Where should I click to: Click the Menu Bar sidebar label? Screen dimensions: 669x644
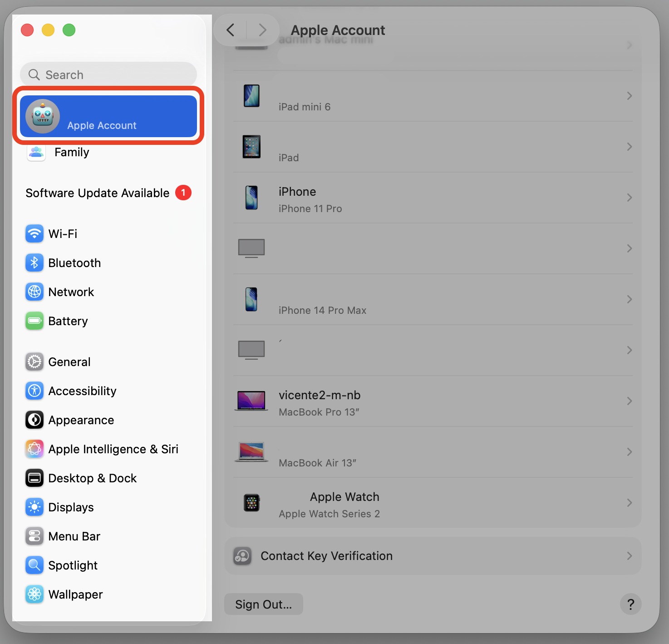(x=74, y=536)
